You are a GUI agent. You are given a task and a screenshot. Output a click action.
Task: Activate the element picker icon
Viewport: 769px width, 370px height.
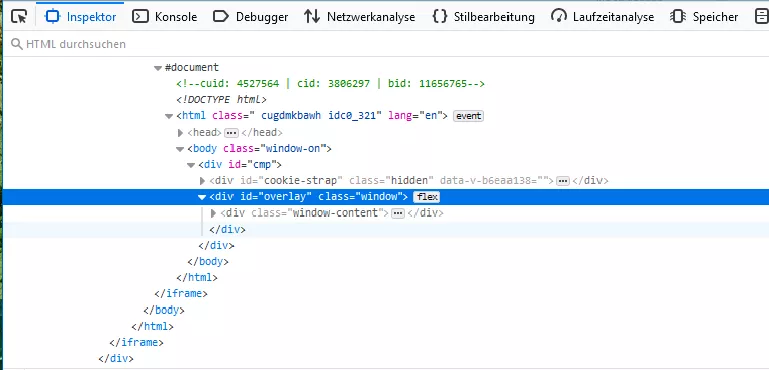19,17
